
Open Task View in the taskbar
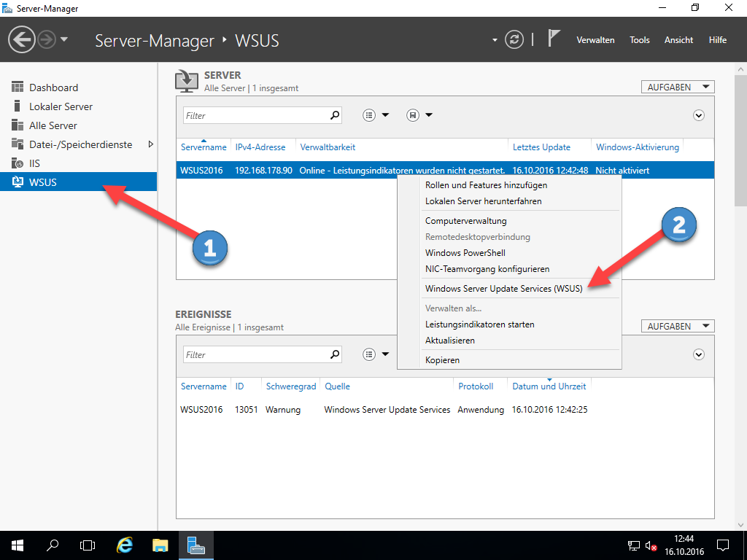click(88, 545)
